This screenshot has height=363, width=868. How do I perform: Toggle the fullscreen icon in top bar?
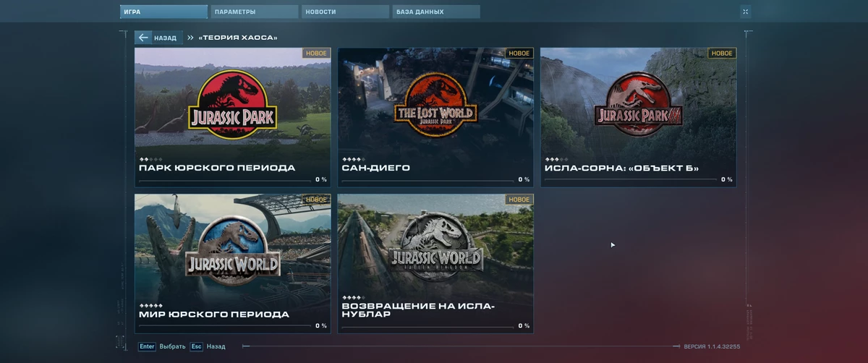pos(745,12)
